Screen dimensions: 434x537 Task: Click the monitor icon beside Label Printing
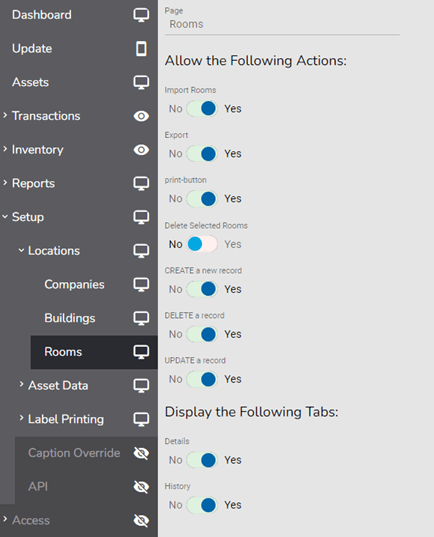141,419
